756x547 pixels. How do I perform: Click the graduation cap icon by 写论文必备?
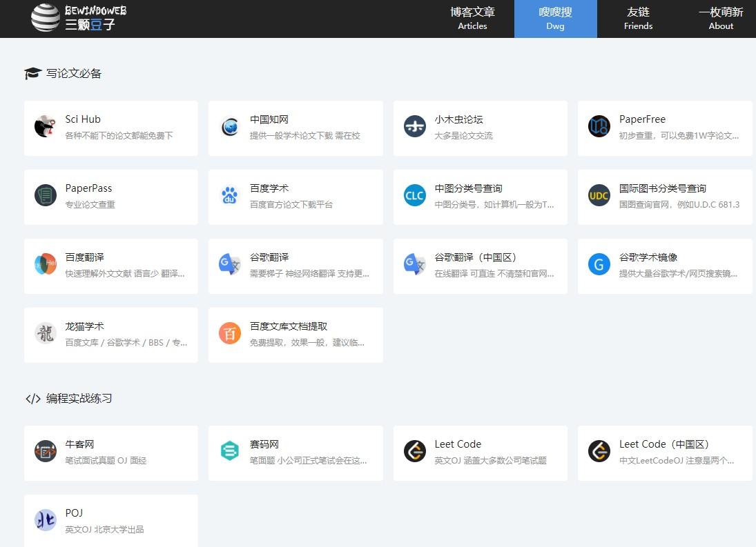[x=32, y=73]
